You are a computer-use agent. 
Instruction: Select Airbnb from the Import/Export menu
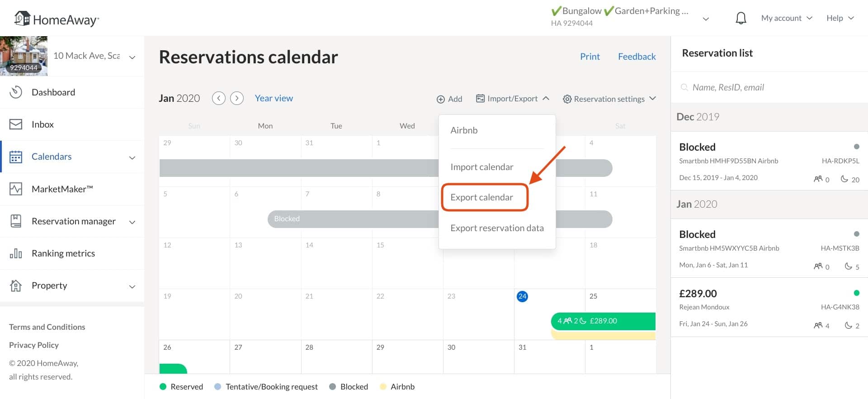[x=463, y=130]
